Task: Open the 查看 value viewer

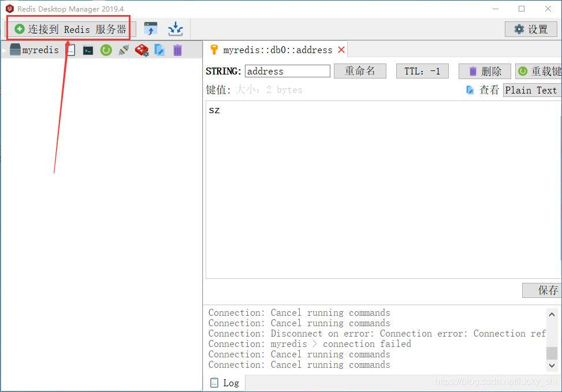Action: click(x=489, y=90)
